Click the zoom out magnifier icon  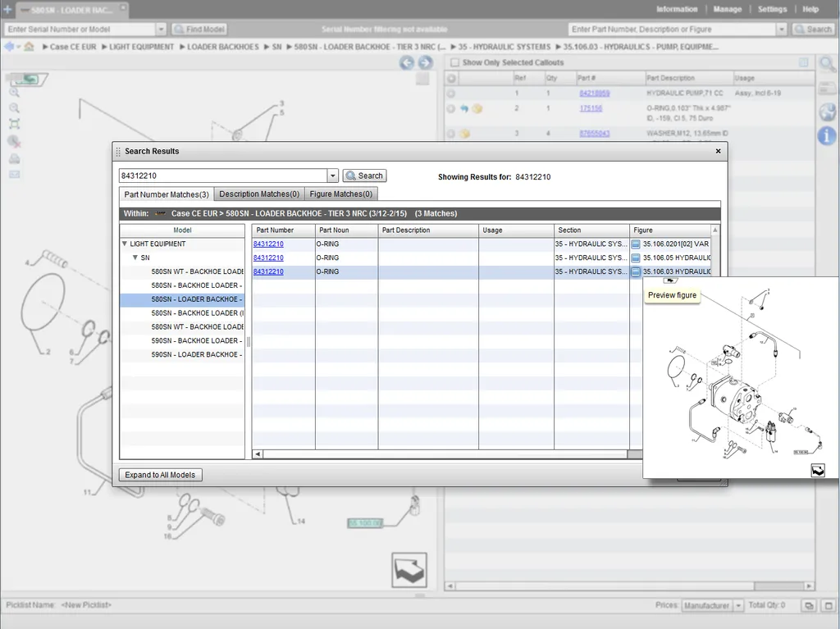point(14,107)
